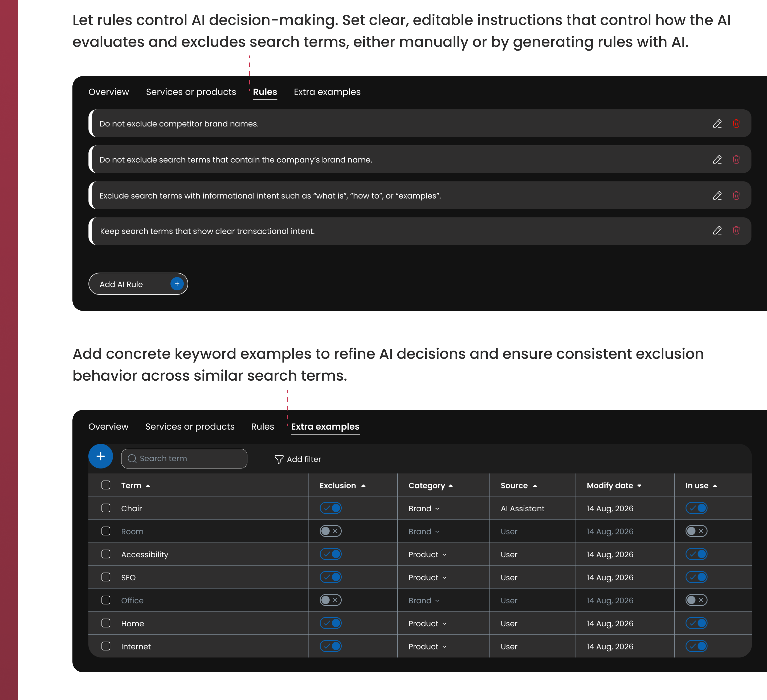Screen dimensions: 767x700
Task: Edit the informational intent rule
Action: click(717, 195)
